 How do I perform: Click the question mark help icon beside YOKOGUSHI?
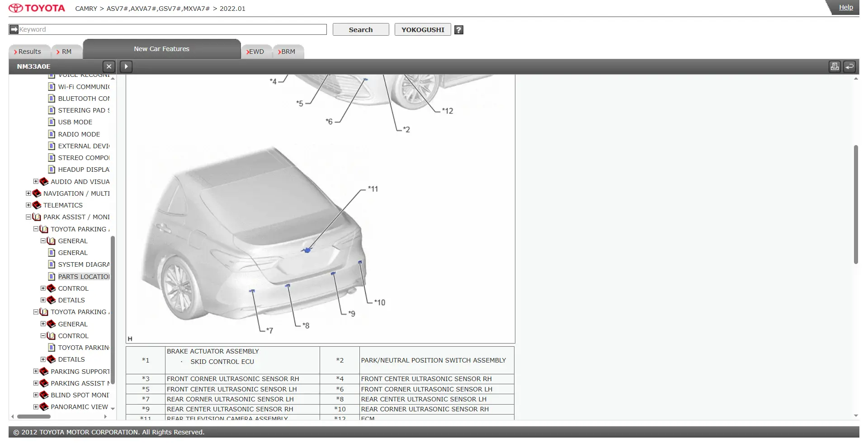(459, 30)
